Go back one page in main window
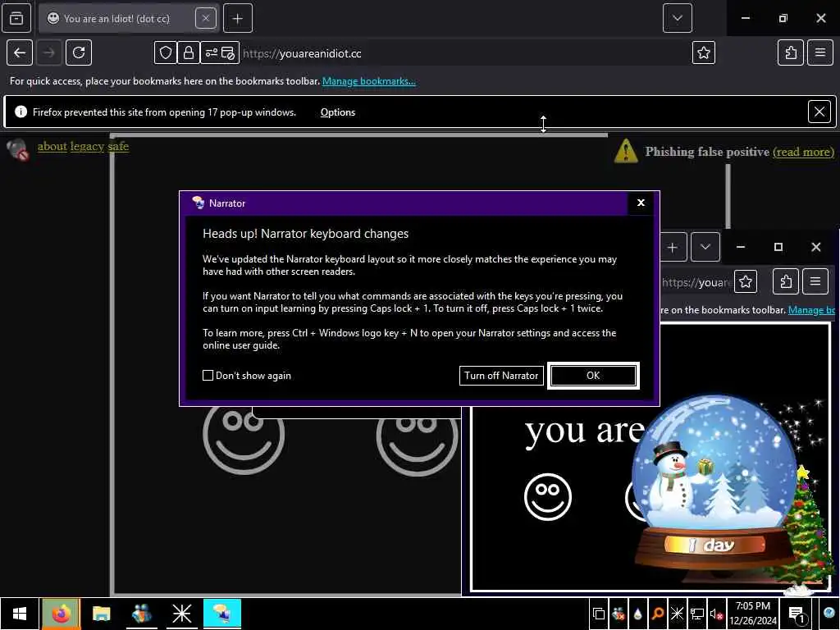The width and height of the screenshot is (840, 630). 20,52
